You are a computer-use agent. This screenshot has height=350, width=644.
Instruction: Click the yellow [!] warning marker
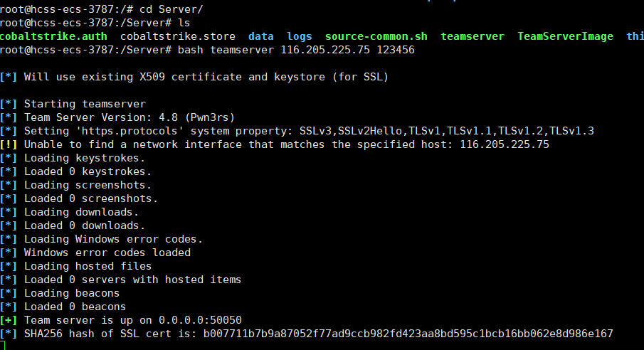(x=9, y=144)
